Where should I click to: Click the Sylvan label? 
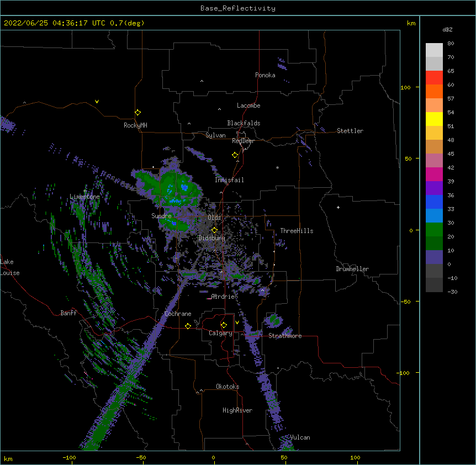[x=215, y=135]
